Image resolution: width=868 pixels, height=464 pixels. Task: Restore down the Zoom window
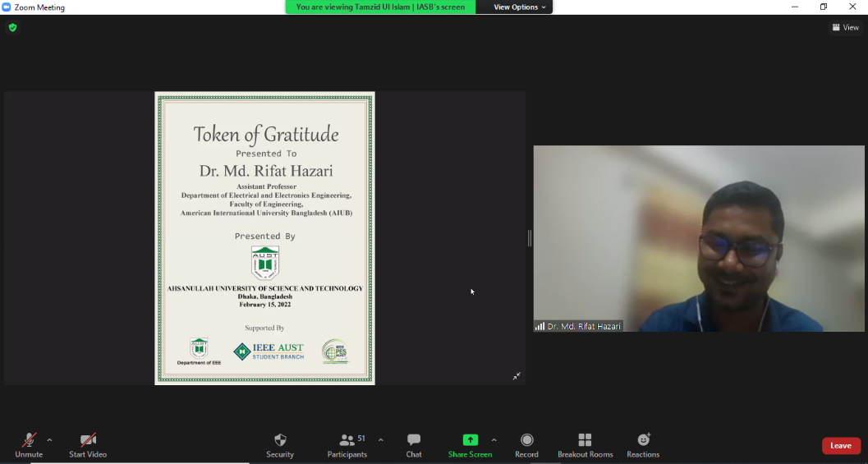coord(823,7)
